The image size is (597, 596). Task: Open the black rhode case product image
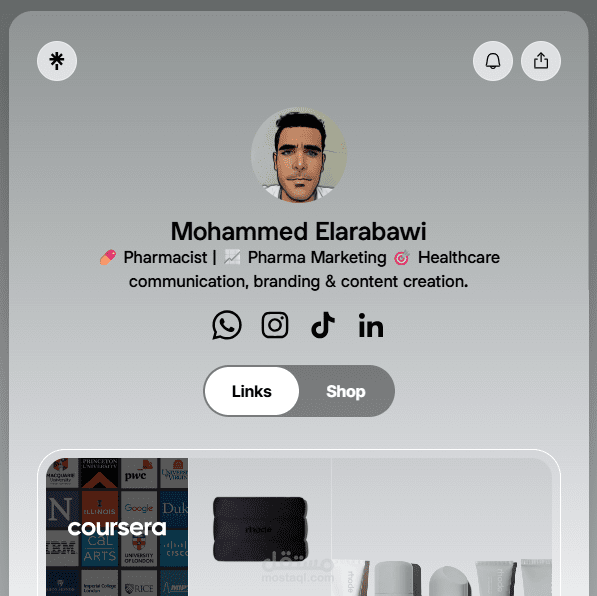click(x=260, y=529)
